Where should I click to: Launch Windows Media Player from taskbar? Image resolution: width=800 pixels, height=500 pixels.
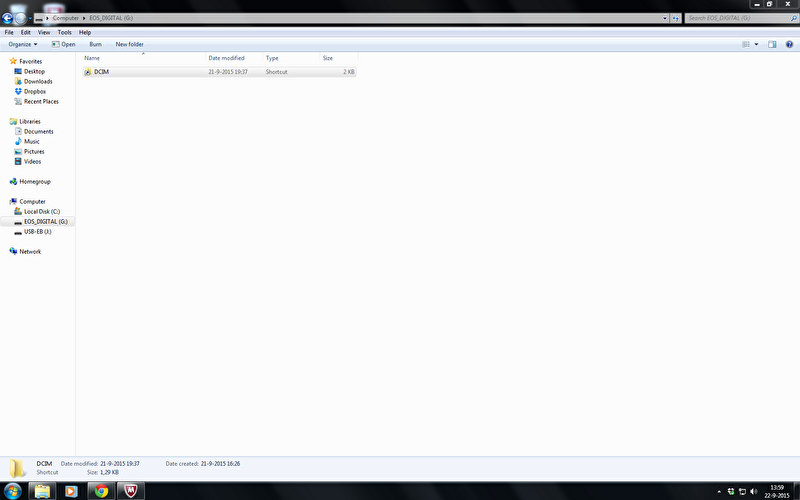(71, 491)
